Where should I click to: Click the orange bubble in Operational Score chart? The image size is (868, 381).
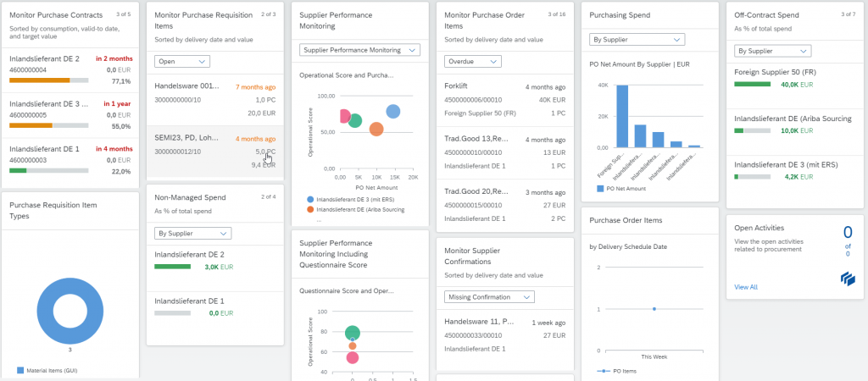coord(376,129)
